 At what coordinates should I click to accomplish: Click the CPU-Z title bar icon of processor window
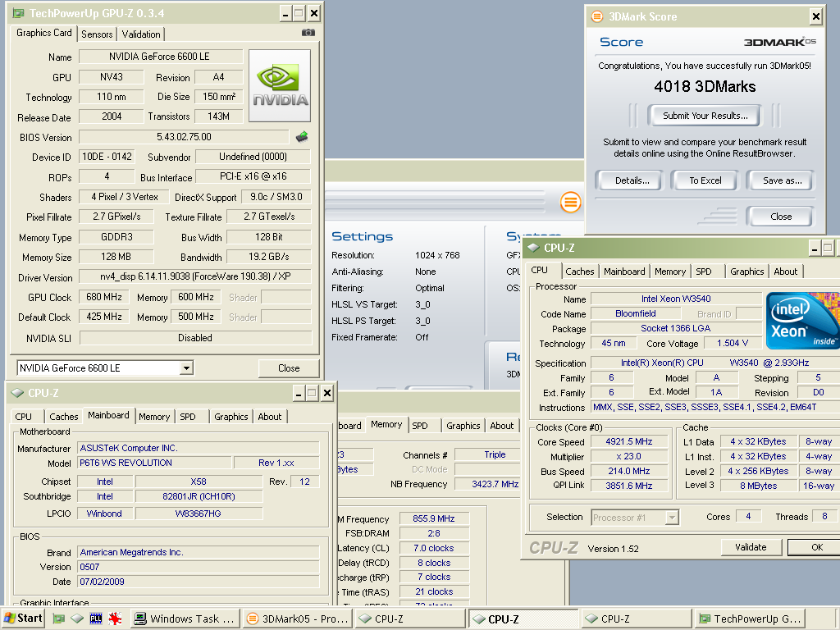533,248
